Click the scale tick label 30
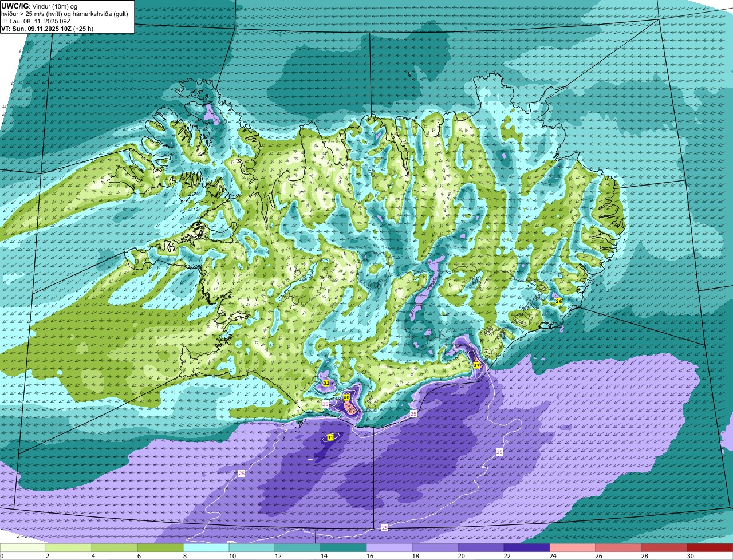Image resolution: width=733 pixels, height=560 pixels. click(690, 556)
